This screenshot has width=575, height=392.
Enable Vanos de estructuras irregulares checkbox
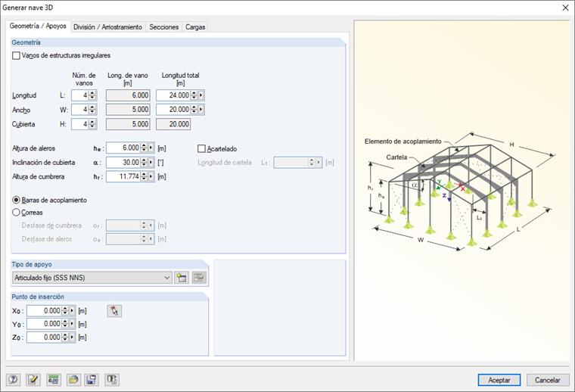tap(16, 56)
